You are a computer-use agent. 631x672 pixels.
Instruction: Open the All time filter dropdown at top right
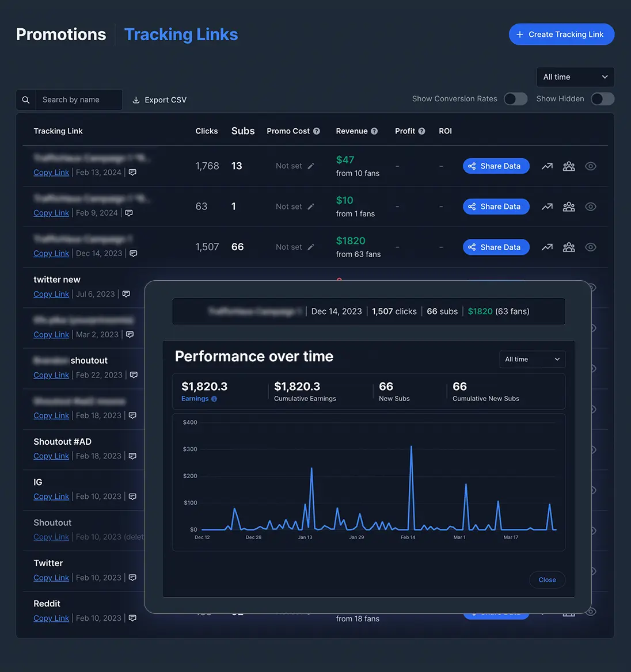pyautogui.click(x=575, y=77)
